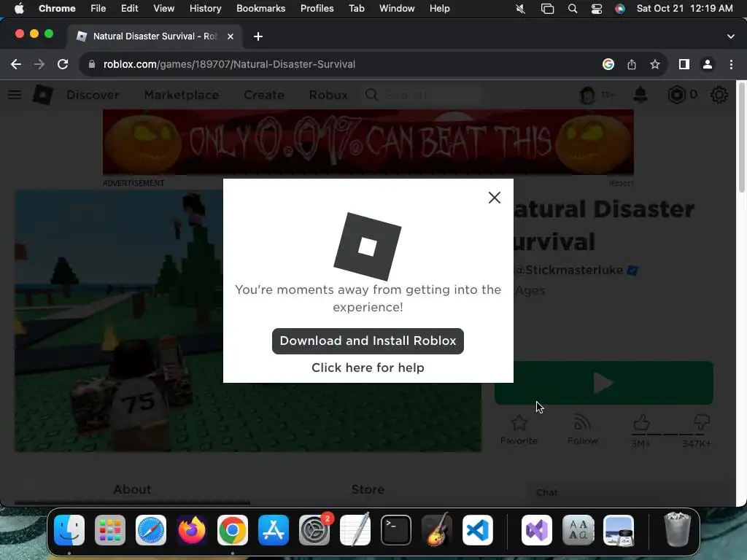Dislike the experience with thumbs down
The height and width of the screenshot is (560, 747).
point(701,422)
